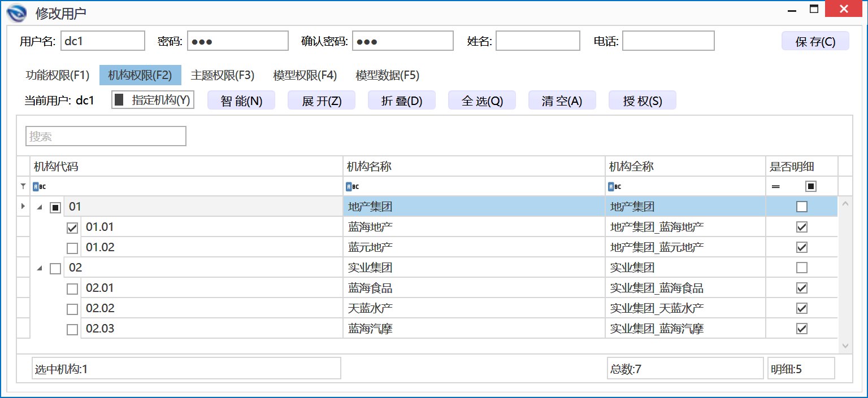Viewport: 868px width, 398px height.
Task: Toggle 是否明细 checkbox for 地产集团 row
Action: tap(802, 207)
